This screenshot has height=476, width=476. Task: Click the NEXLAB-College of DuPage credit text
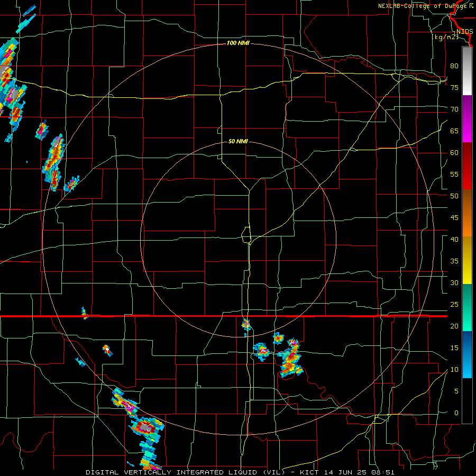coord(425,6)
